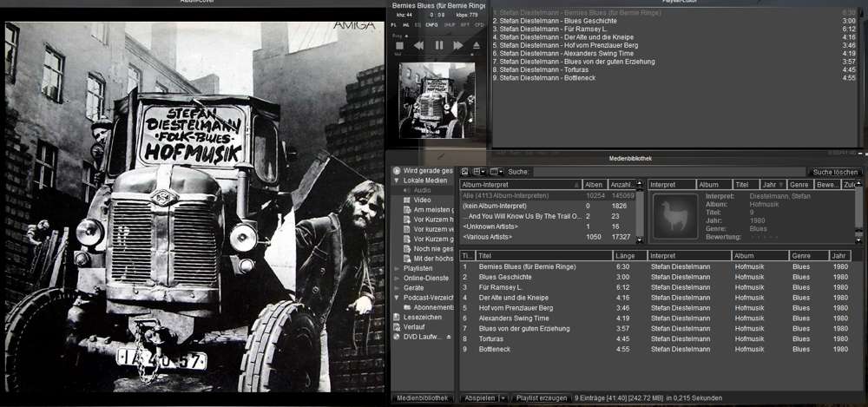The image size is (868, 407).
Task: Click the Playlist erzeugen button
Action: pyautogui.click(x=541, y=397)
